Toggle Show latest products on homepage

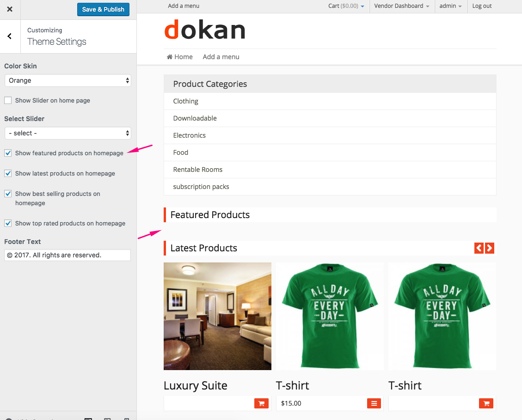coord(8,173)
